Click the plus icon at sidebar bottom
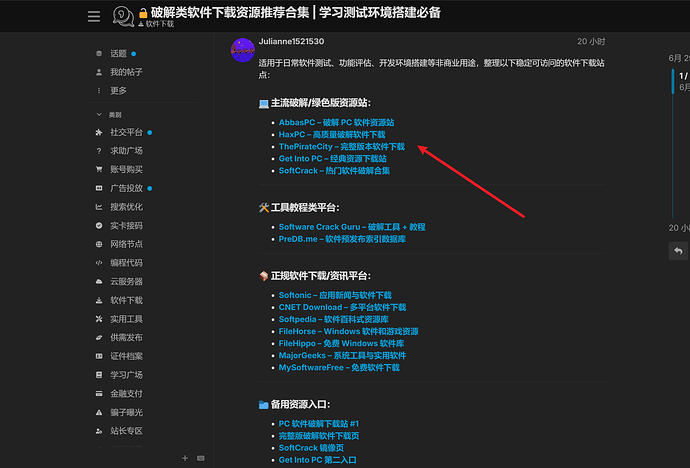Screen dimensions: 690x468 click(x=185, y=458)
